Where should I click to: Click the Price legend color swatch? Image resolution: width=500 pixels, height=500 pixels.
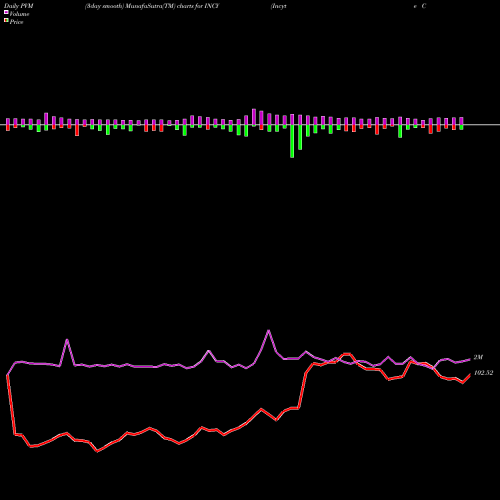tap(6, 21)
